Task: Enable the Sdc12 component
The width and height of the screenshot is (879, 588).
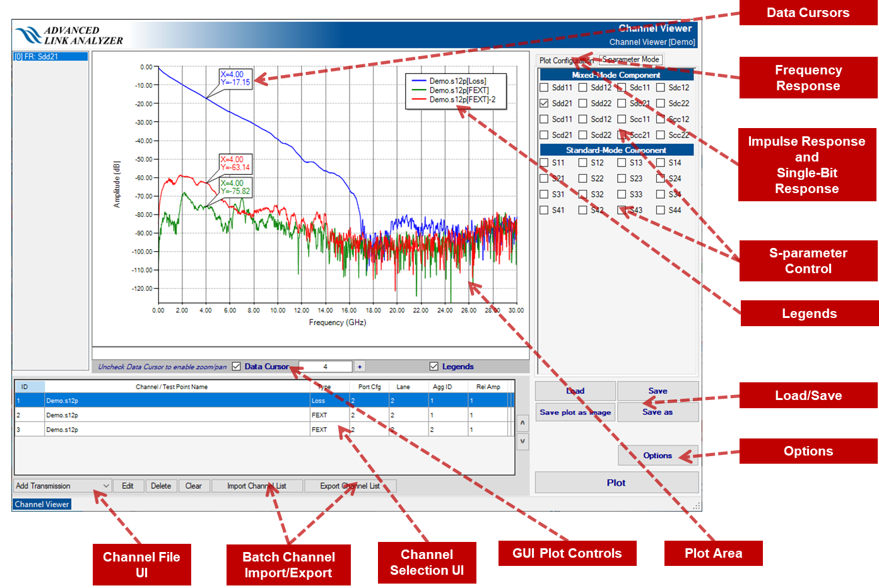Action: (661, 88)
